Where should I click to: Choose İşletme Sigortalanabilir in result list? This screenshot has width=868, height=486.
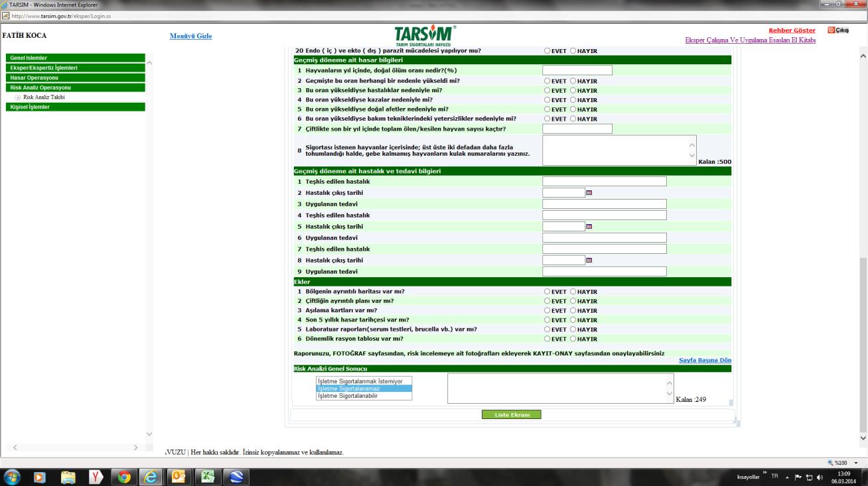point(364,396)
